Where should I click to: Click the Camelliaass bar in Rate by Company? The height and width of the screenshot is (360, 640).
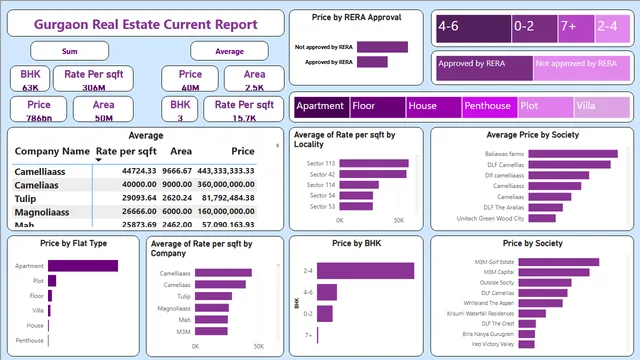(x=223, y=273)
